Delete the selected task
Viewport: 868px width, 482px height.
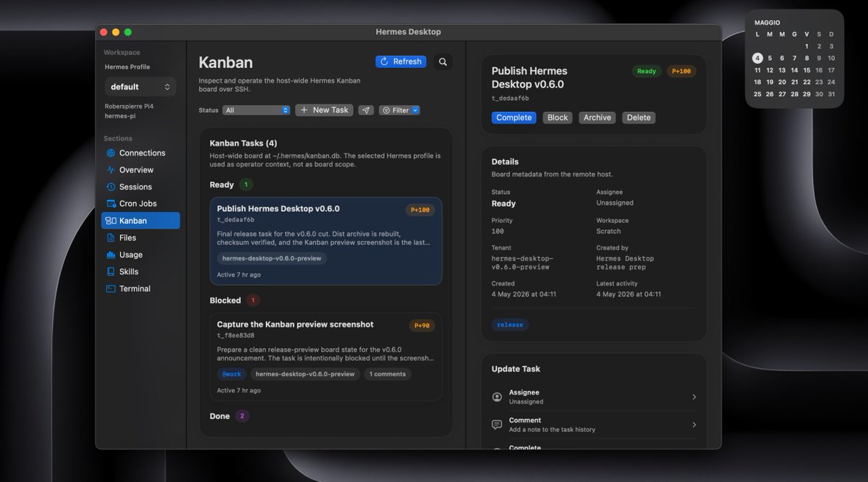(639, 117)
